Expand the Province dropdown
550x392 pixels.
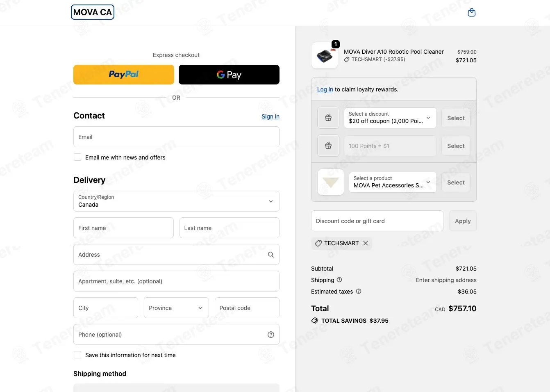[x=176, y=308]
